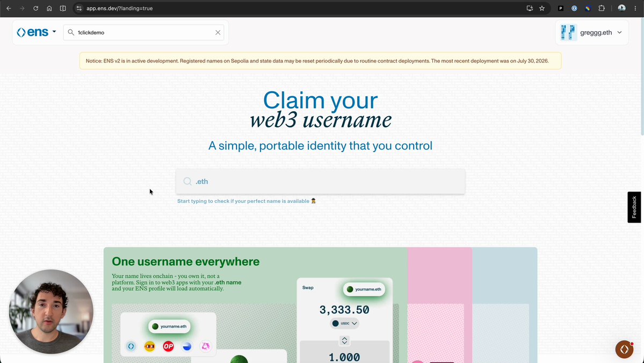Click the page vertical scrollbar

point(642,76)
